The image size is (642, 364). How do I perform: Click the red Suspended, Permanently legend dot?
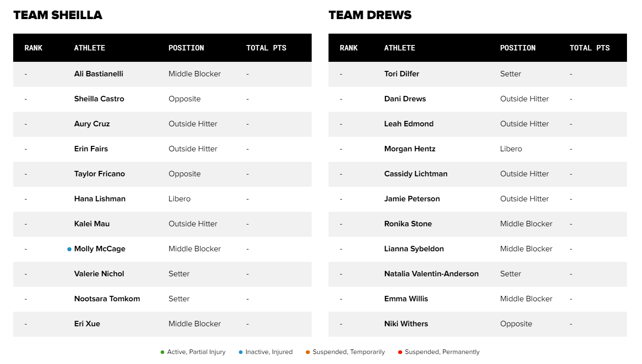pos(400,352)
